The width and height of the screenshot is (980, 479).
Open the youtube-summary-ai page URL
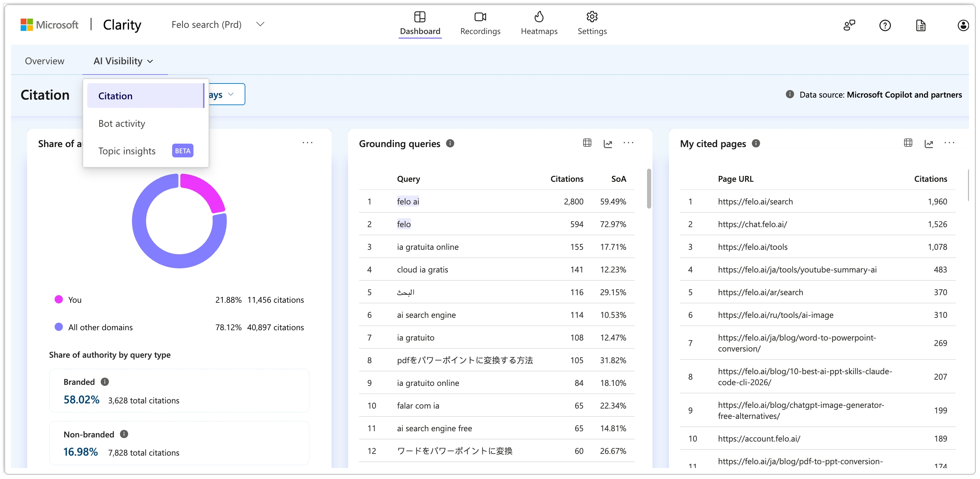click(x=797, y=270)
